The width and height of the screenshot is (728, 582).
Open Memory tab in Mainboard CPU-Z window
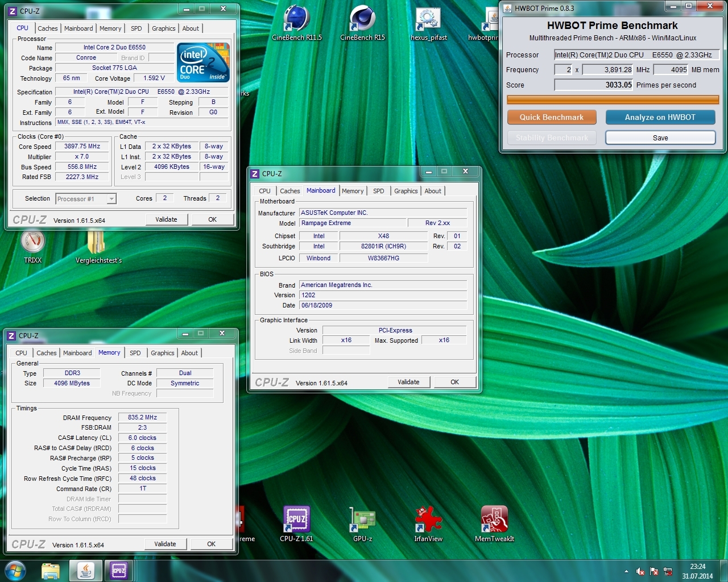tap(353, 191)
